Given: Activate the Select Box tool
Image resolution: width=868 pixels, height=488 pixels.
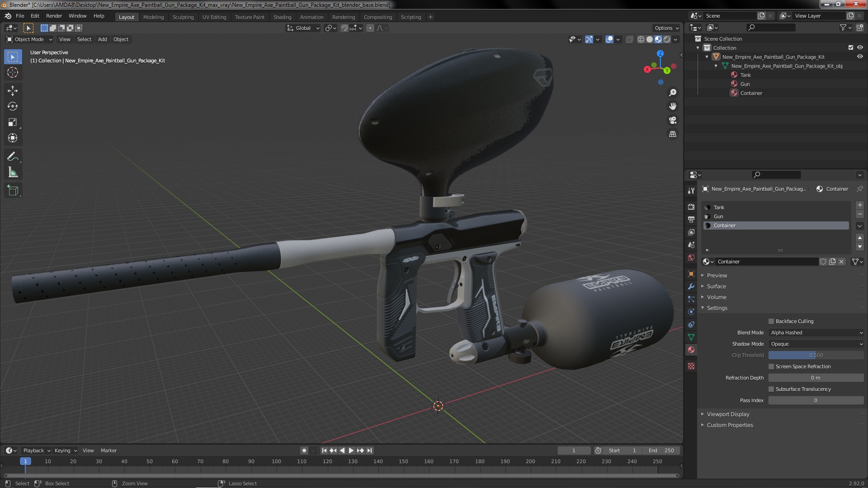Looking at the screenshot, I should [13, 57].
